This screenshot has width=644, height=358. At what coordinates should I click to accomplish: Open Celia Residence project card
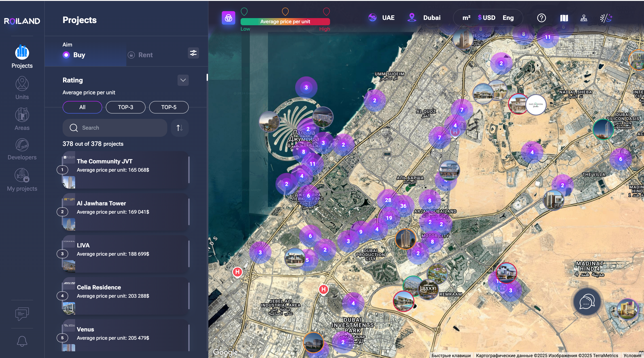point(125,296)
